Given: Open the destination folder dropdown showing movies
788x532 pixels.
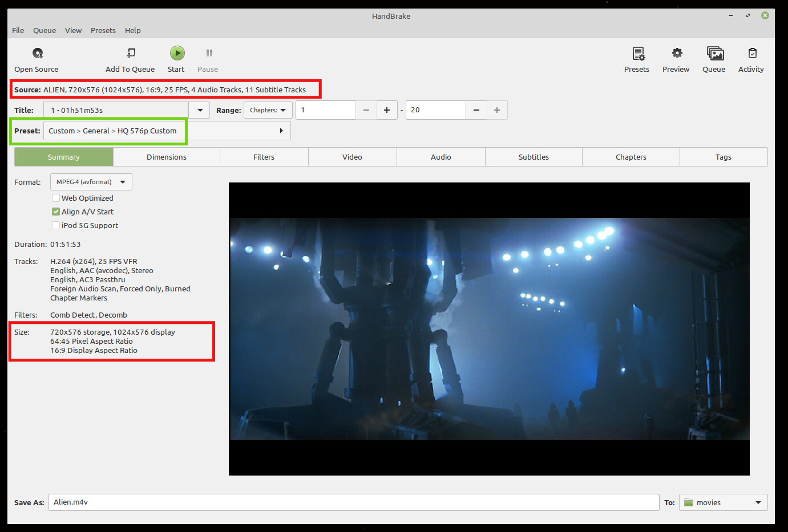Looking at the screenshot, I should point(722,502).
